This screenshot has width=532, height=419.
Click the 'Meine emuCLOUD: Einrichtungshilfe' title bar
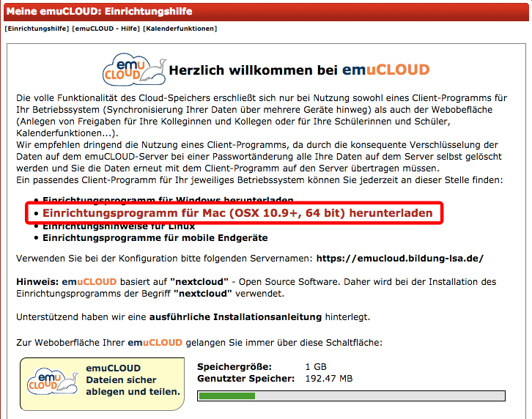(266, 12)
